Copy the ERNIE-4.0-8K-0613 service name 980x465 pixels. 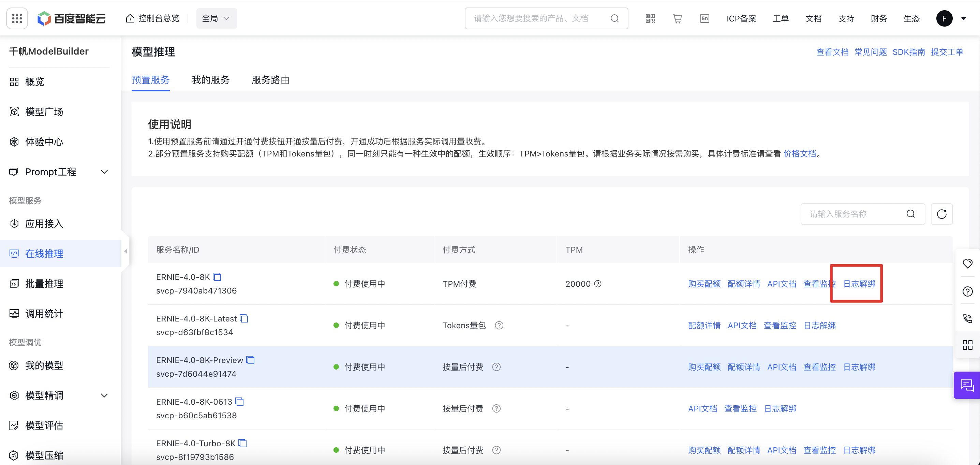pyautogui.click(x=239, y=402)
